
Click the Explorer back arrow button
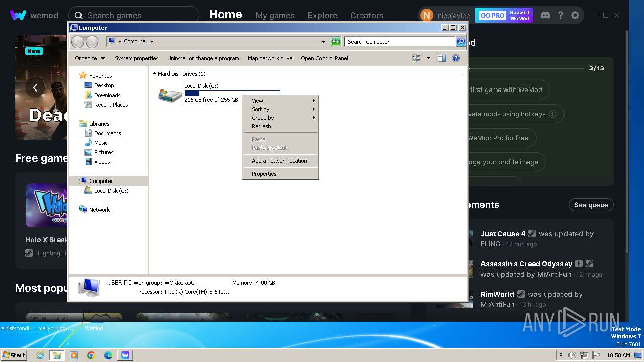[77, 42]
